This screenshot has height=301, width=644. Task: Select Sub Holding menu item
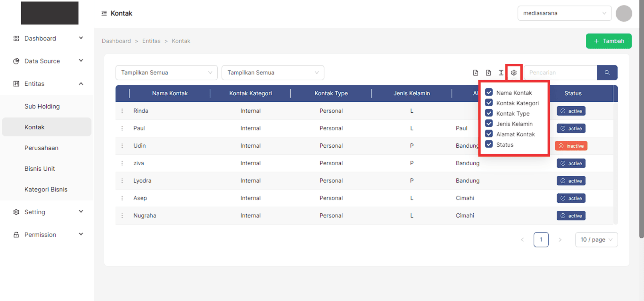click(x=42, y=106)
